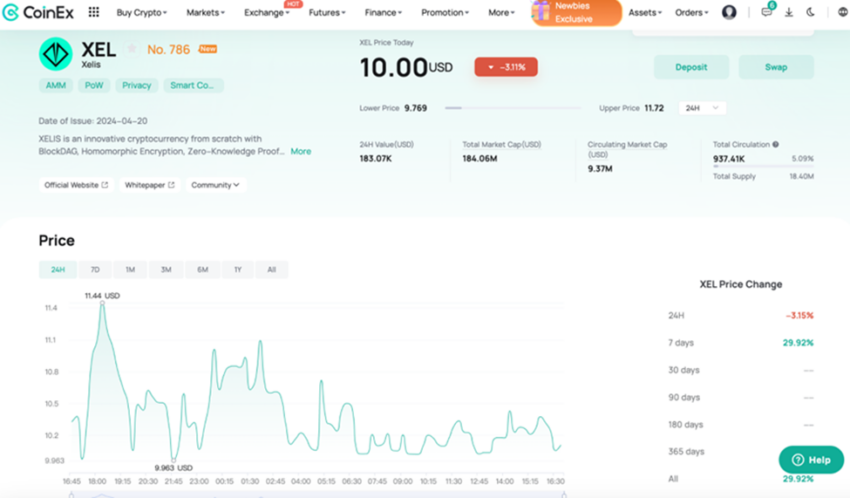Switch chart to 6M range
The image size is (850, 498).
202,269
